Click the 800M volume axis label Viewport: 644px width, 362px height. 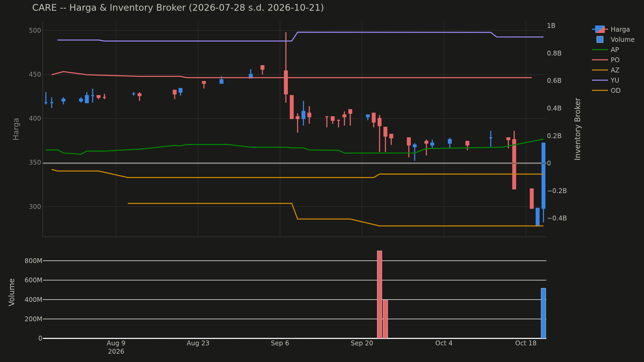click(33, 261)
